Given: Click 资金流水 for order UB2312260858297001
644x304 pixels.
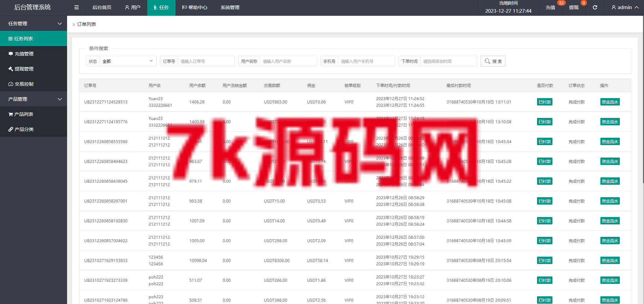Looking at the screenshot, I should pos(610,201).
